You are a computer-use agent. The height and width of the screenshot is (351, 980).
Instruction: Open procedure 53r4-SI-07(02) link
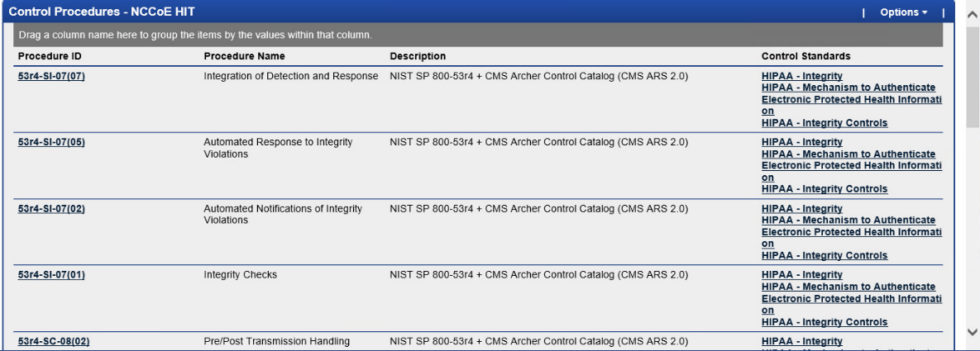click(51, 209)
